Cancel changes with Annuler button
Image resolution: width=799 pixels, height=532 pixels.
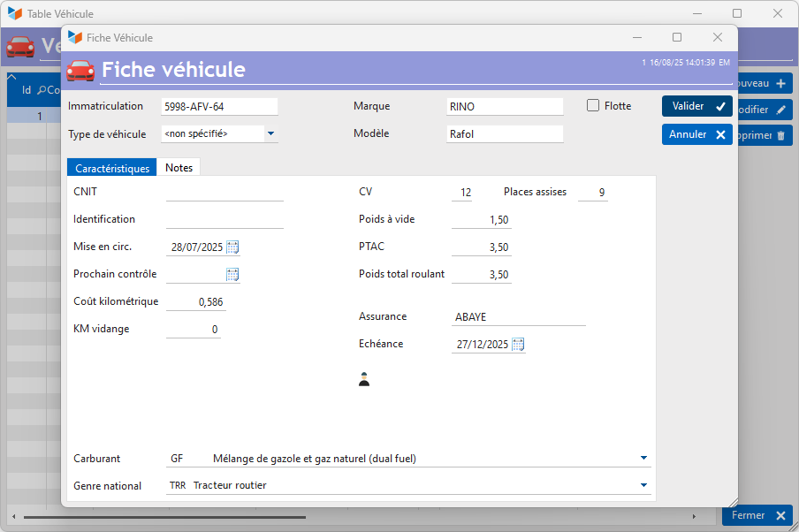click(697, 134)
